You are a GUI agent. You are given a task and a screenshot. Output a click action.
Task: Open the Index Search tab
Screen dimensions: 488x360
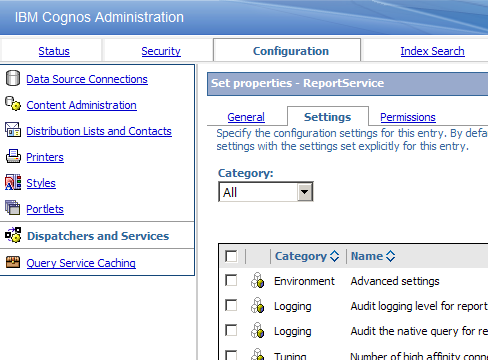click(x=432, y=51)
